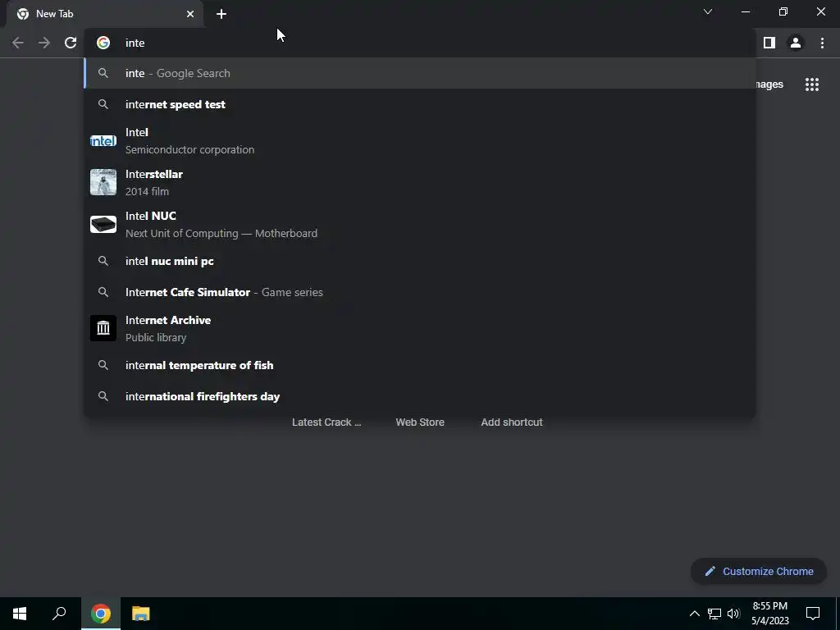Select 'inte - Google Search' suggestion
This screenshot has width=840, height=630.
coord(420,73)
